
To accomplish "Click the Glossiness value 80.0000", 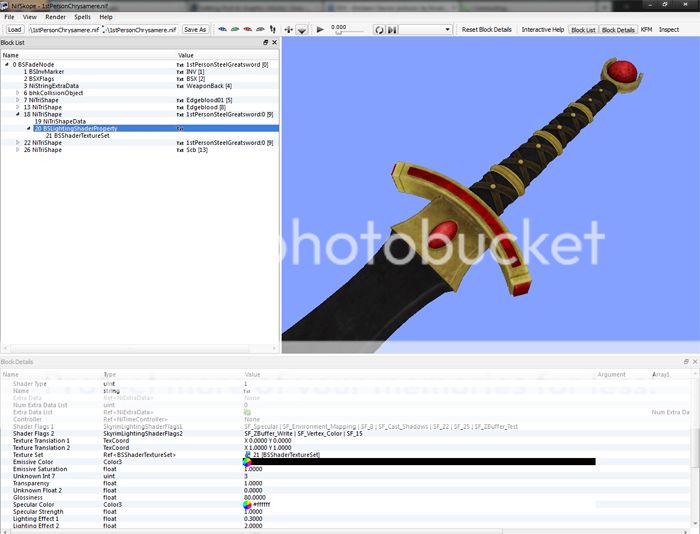I will click(x=255, y=497).
